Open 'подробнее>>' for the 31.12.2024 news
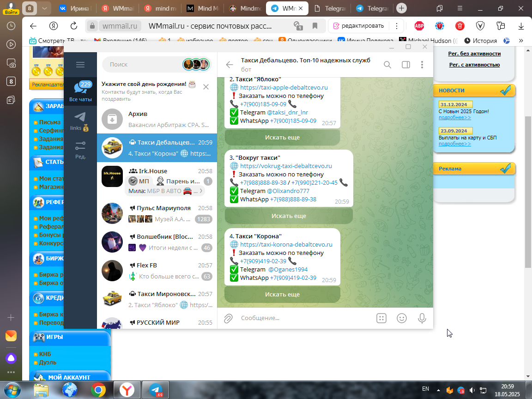The height and width of the screenshot is (399, 532). click(x=454, y=117)
